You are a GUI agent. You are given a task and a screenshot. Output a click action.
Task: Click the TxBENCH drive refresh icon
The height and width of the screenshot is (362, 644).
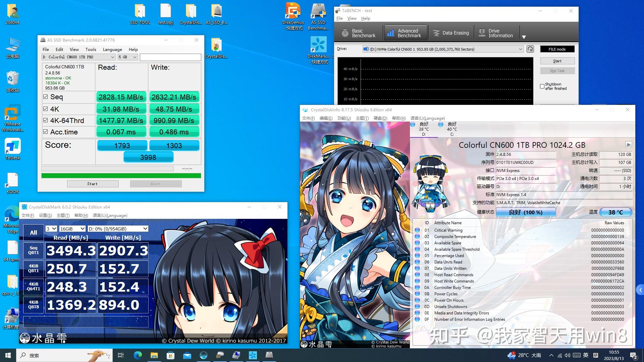(530, 49)
